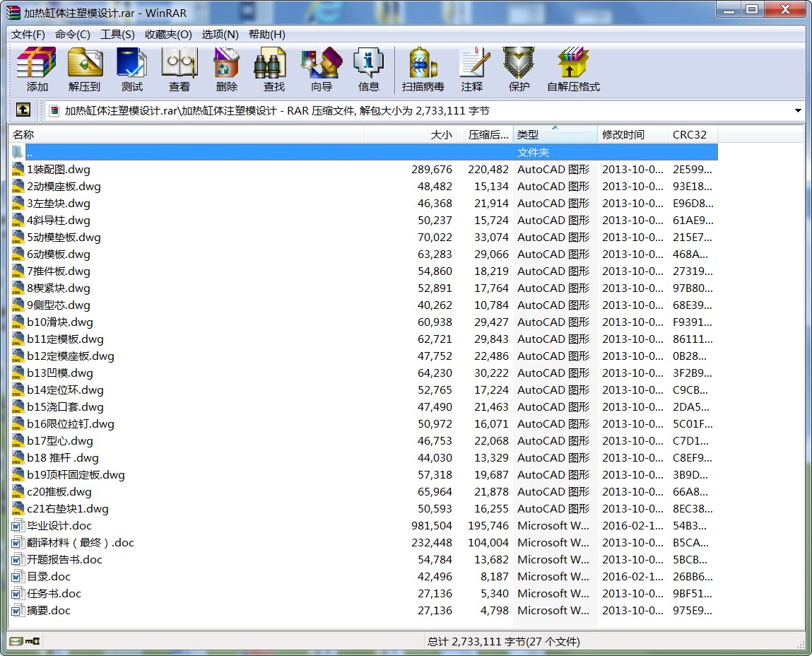The image size is (812, 656).
Task: Click the status bar total 2,733,111 字节 text
Action: click(503, 641)
